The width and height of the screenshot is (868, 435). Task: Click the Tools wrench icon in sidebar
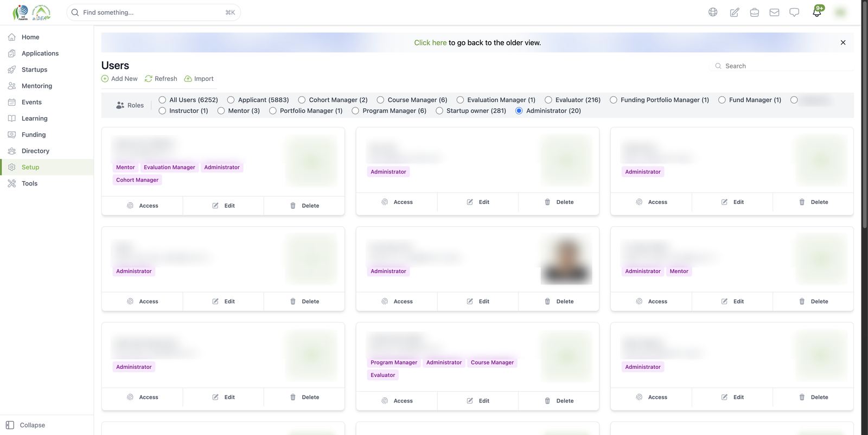click(12, 183)
